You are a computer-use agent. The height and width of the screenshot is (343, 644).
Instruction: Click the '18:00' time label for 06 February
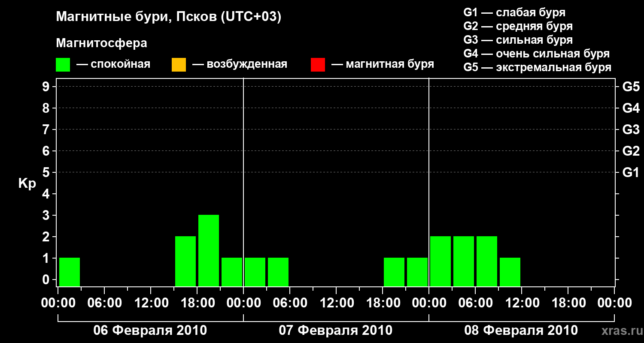pyautogui.click(x=197, y=303)
